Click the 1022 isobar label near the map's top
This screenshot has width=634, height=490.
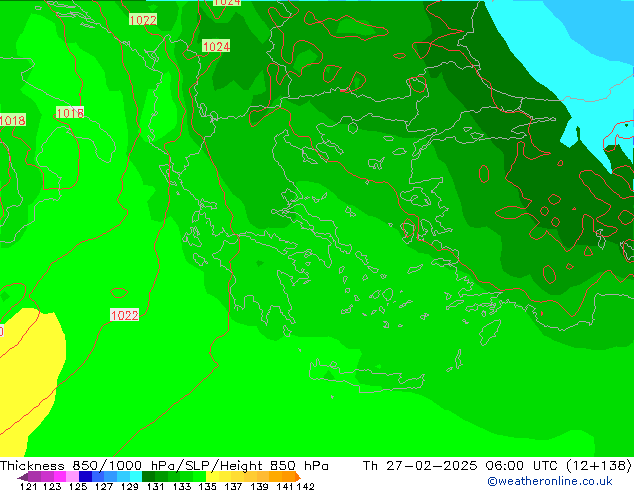click(143, 20)
